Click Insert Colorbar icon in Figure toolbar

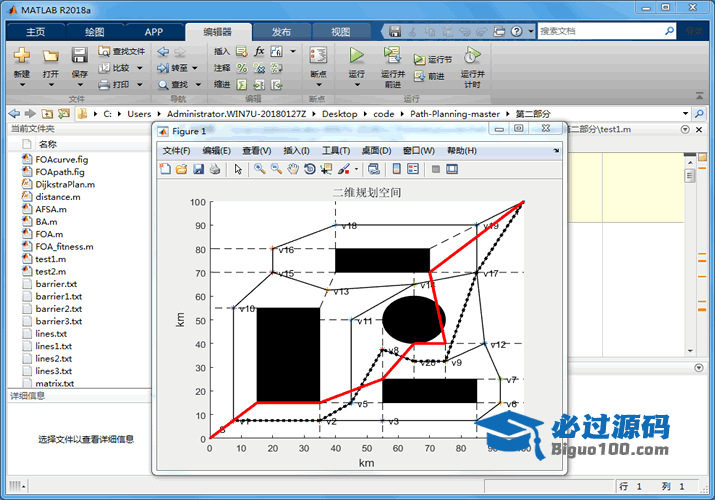[x=397, y=169]
